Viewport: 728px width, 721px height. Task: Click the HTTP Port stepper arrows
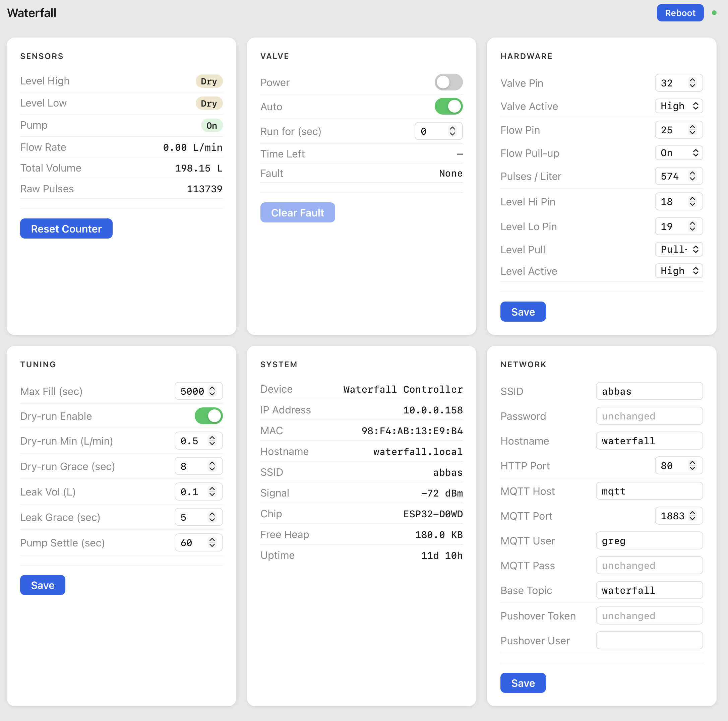click(692, 466)
